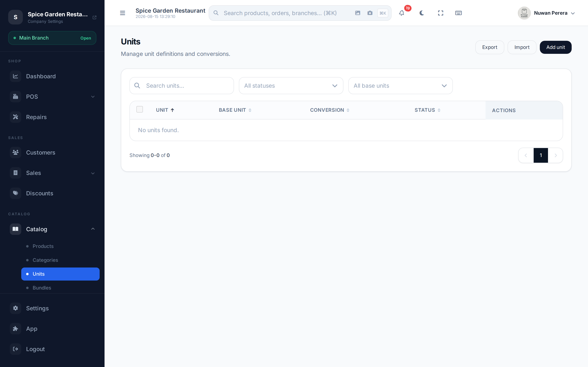Viewport: 588px width, 367px height.
Task: Click the Repairs tools icon
Action: coord(16,117)
